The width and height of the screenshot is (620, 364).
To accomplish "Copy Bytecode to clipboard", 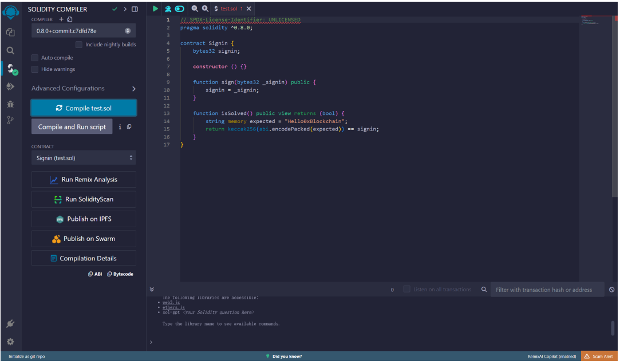I will [120, 274].
